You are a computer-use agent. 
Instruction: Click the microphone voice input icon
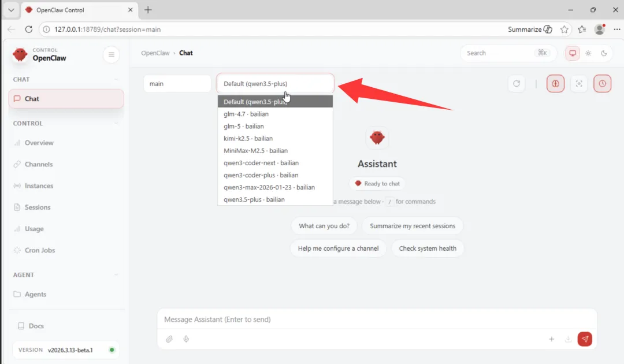coord(186,339)
